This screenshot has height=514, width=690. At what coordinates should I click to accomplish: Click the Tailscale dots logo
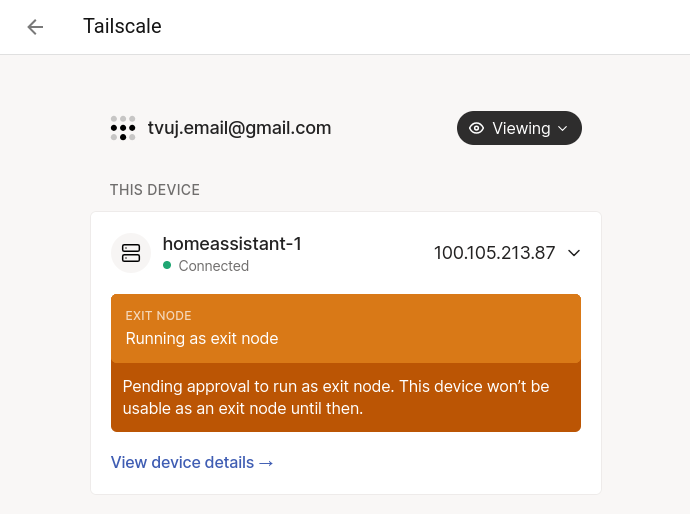pyautogui.click(x=123, y=128)
